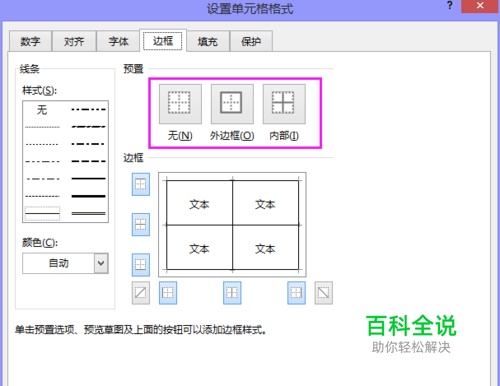The image size is (500, 386).
Task: Click the top-left 文本 preview cell
Action: [x=199, y=203]
